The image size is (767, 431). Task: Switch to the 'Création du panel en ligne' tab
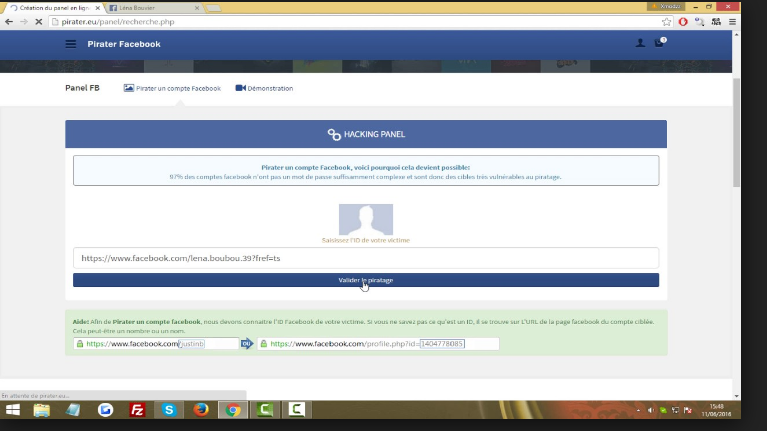[x=55, y=8]
